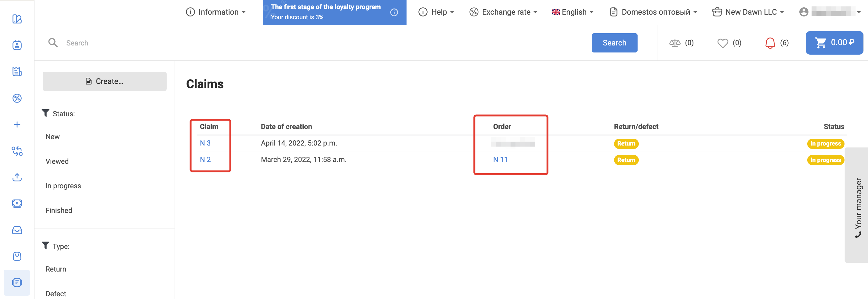
Task: Click the Status filter funnel icon
Action: (45, 113)
